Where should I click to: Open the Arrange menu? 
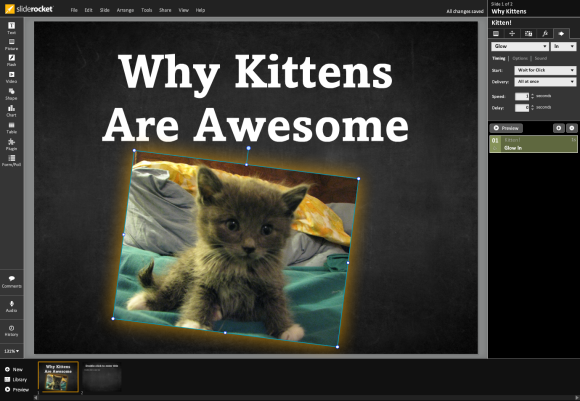pyautogui.click(x=125, y=10)
